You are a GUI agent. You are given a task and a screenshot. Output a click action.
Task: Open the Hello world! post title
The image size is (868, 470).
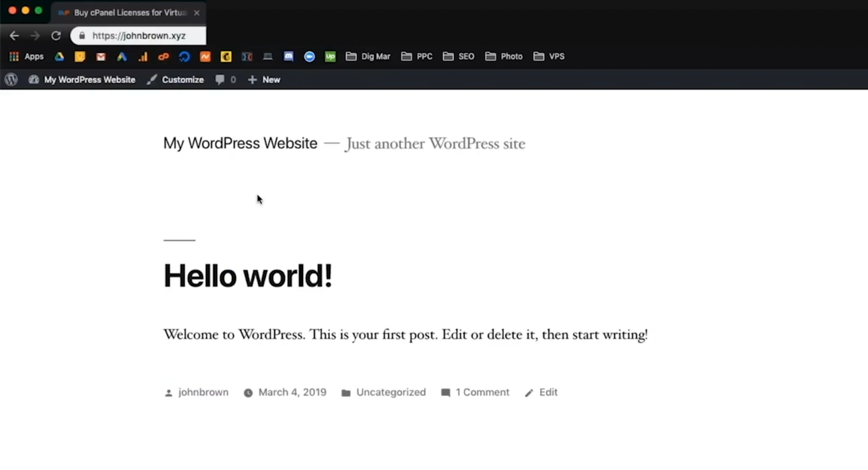[x=248, y=276]
